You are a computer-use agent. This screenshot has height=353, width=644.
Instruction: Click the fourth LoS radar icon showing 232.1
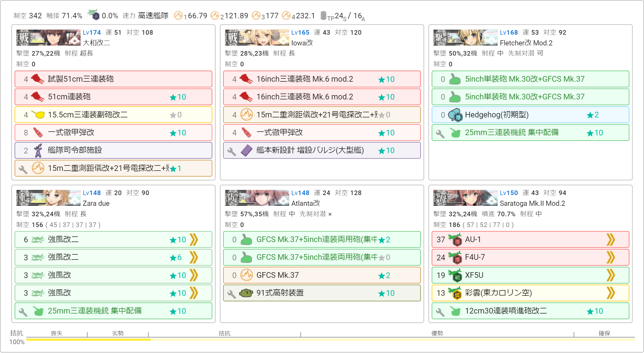pyautogui.click(x=286, y=15)
